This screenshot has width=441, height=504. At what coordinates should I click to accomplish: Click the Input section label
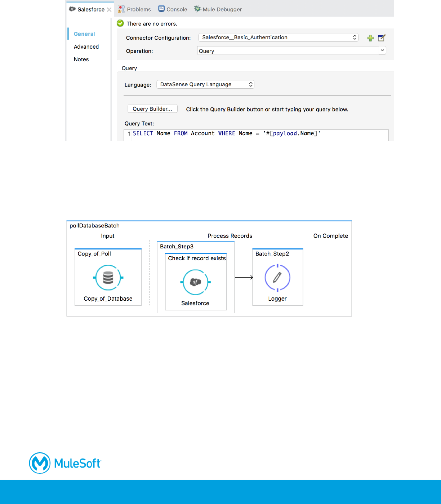108,236
